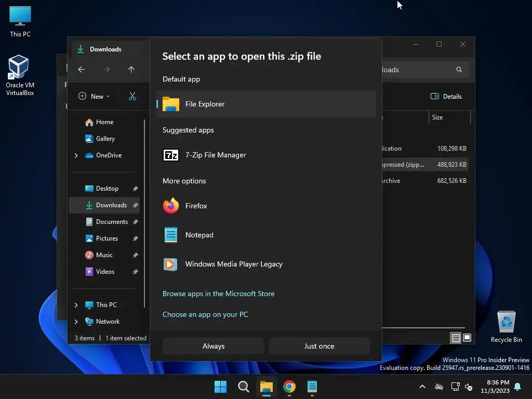The image size is (532, 399).
Task: Open Browse apps in the Microsoft Store link
Action: click(219, 294)
